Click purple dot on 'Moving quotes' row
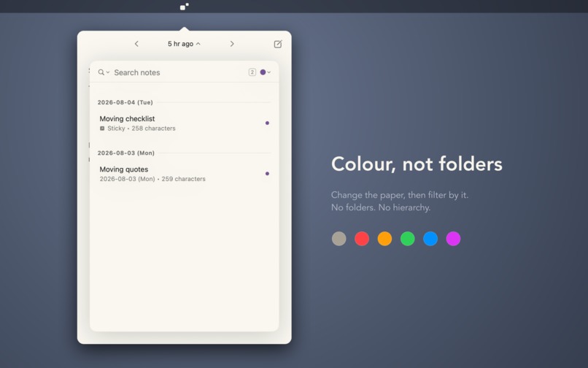The width and height of the screenshot is (588, 368). [x=267, y=174]
